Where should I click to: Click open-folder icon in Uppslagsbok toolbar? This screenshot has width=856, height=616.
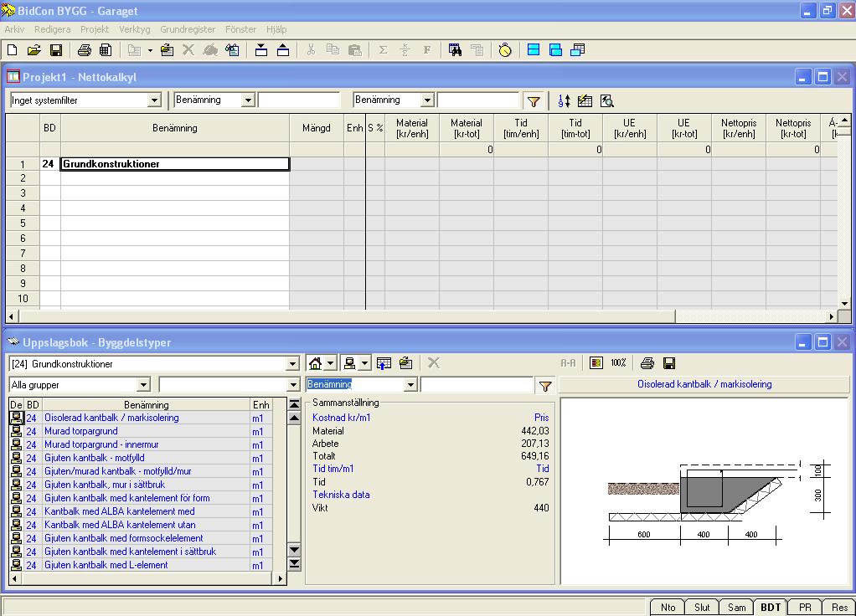[x=405, y=363]
